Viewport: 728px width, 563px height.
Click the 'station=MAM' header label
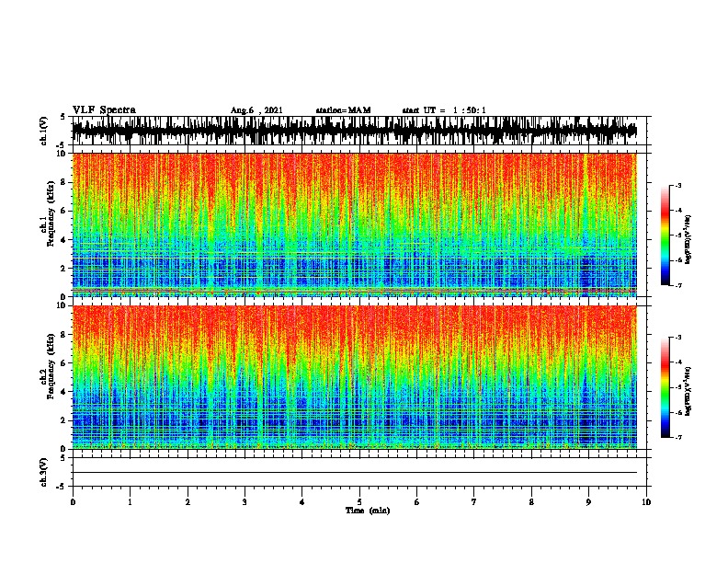click(343, 110)
